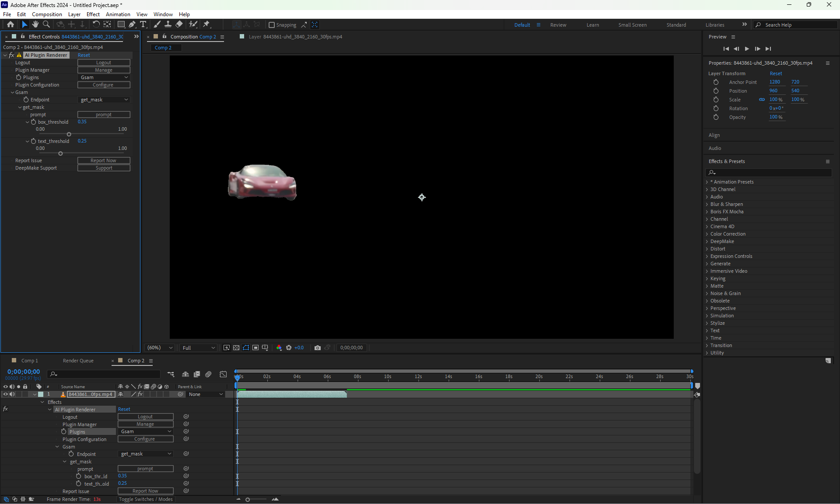The image size is (840, 504).
Task: Reset AI Plugin Renderer in Effect Controls
Action: (84, 55)
